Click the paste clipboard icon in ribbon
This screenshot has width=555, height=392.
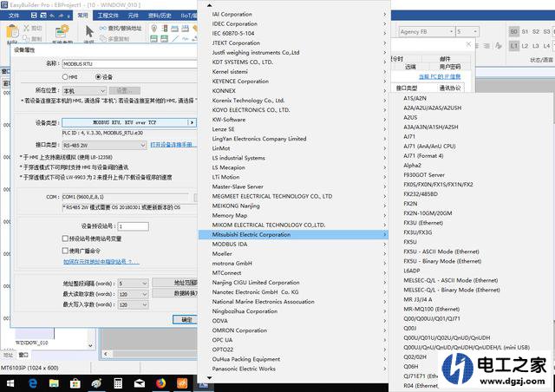(x=12, y=31)
